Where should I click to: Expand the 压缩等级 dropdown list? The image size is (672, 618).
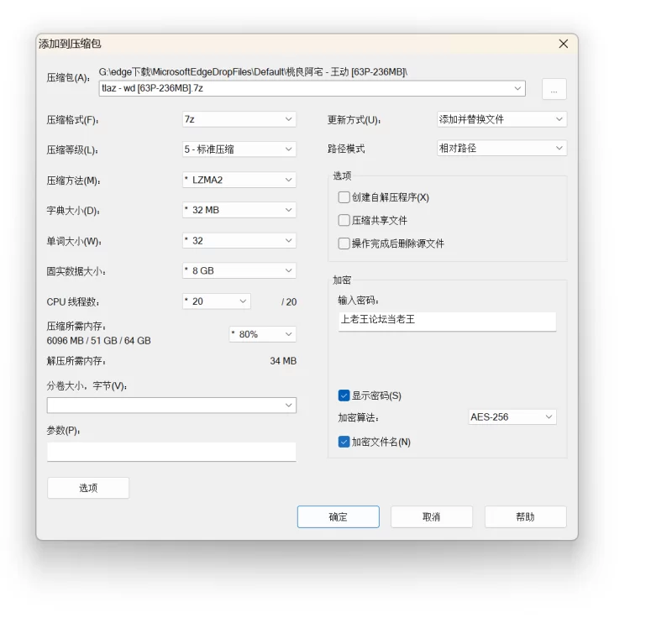239,149
